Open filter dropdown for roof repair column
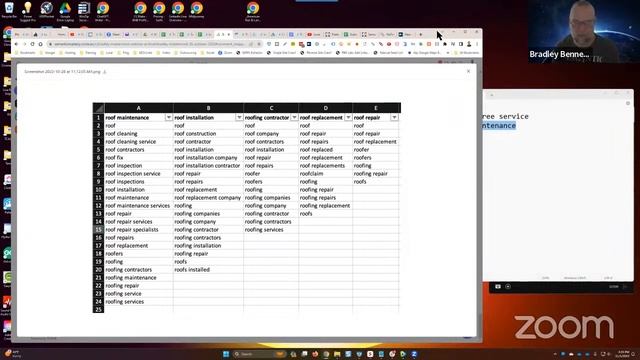 coord(394,118)
